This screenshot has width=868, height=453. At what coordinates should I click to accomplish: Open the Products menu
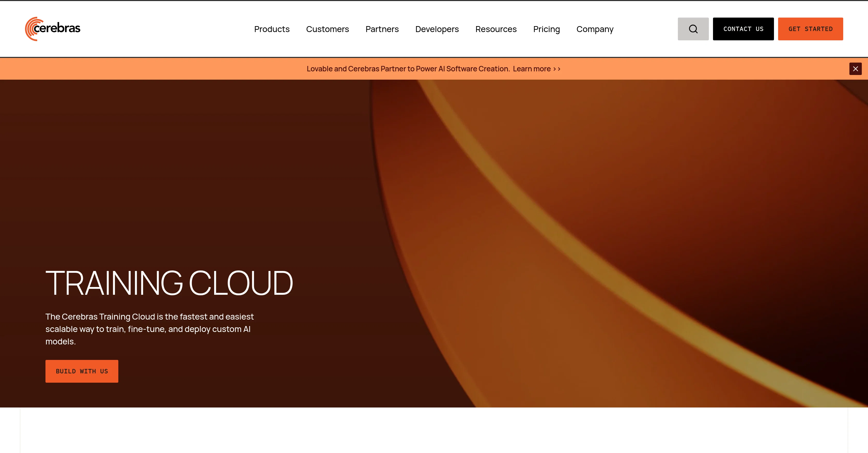272,29
